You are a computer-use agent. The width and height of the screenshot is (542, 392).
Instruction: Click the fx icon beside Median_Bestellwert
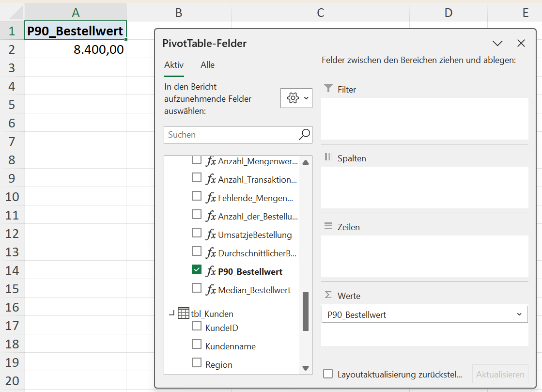click(211, 290)
